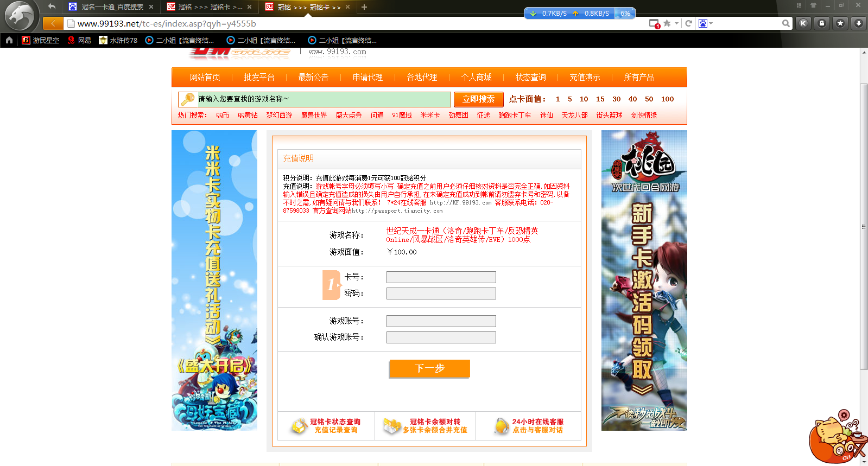Open 充值演示 menu item
The image size is (868, 466).
[x=585, y=78]
